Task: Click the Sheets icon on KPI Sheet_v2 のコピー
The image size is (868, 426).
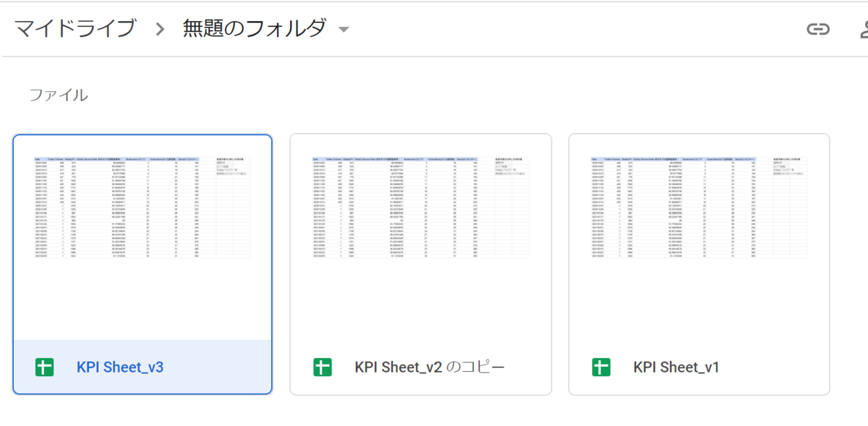Action: 323,367
